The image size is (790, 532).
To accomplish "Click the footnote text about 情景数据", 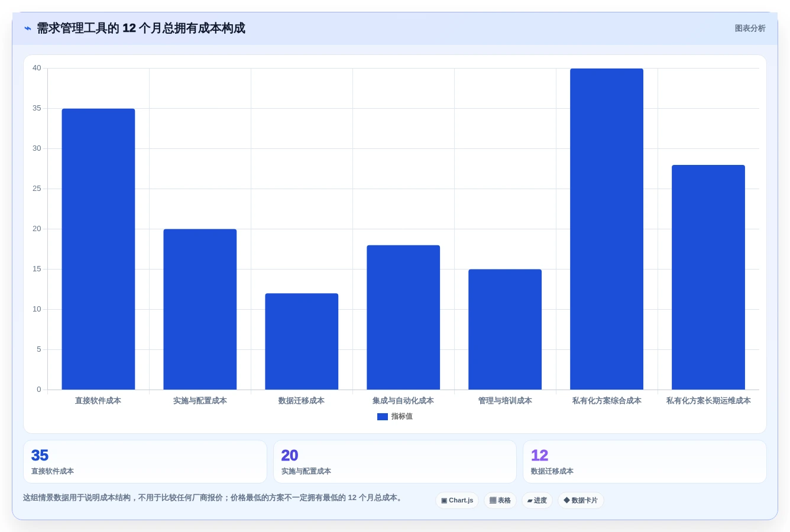I will point(214,498).
